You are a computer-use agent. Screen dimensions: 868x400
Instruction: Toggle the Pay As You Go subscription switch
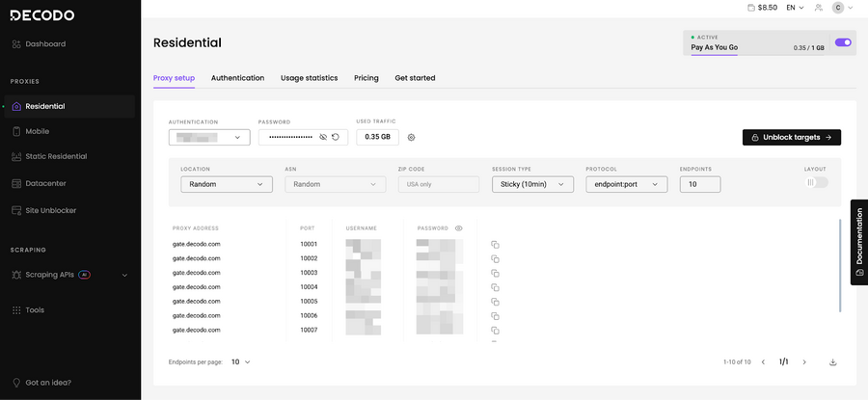coord(843,42)
